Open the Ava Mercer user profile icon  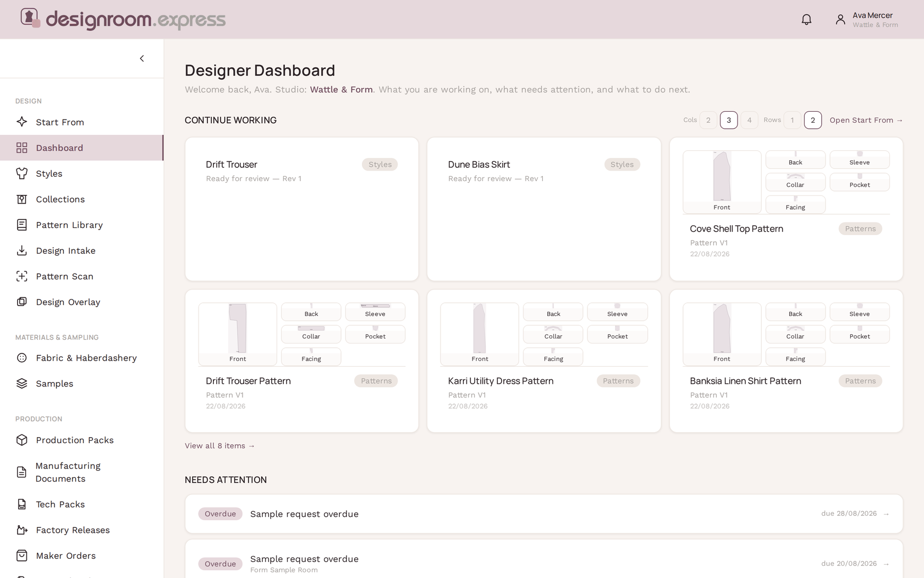840,20
